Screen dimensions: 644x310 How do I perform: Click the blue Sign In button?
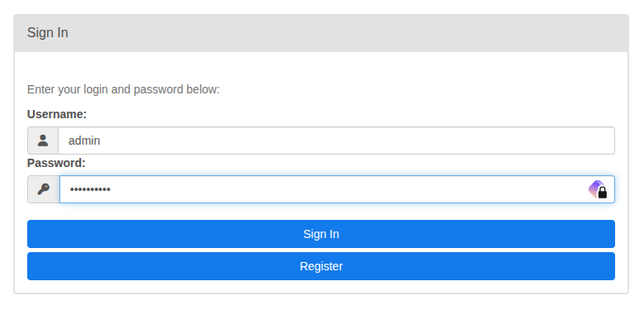click(321, 234)
